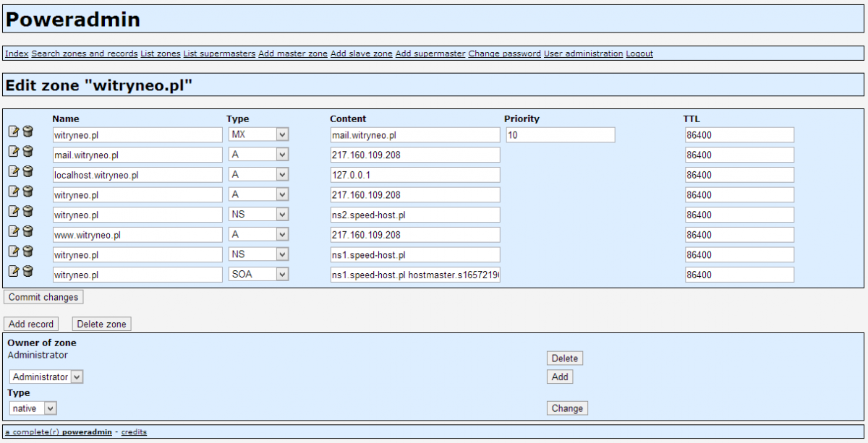Edit the ns2.speed-host.pl NS record
The height and width of the screenshot is (443, 868).
tap(14, 211)
